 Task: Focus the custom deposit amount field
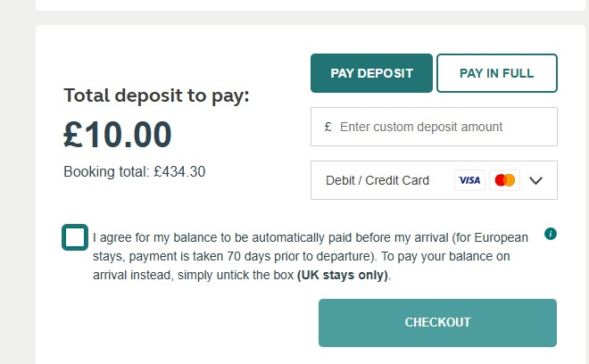tap(442, 127)
